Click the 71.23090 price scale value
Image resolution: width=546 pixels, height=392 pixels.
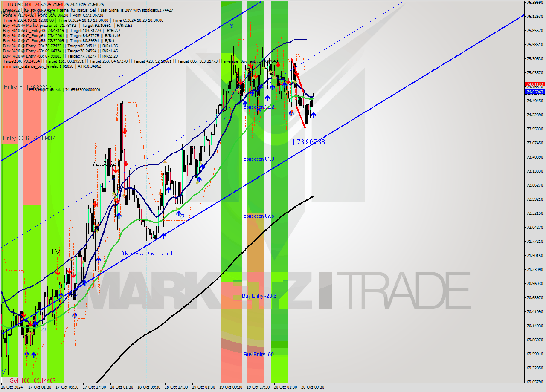point(535,270)
